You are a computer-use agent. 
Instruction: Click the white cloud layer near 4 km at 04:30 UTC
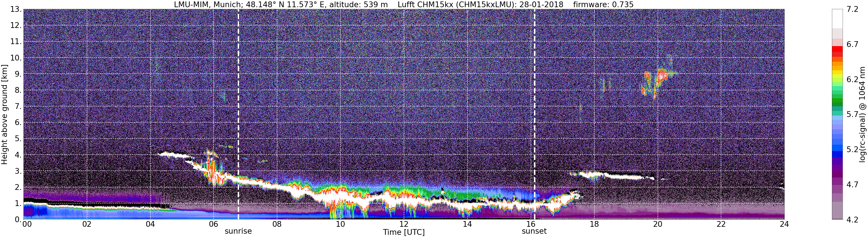tap(175, 155)
